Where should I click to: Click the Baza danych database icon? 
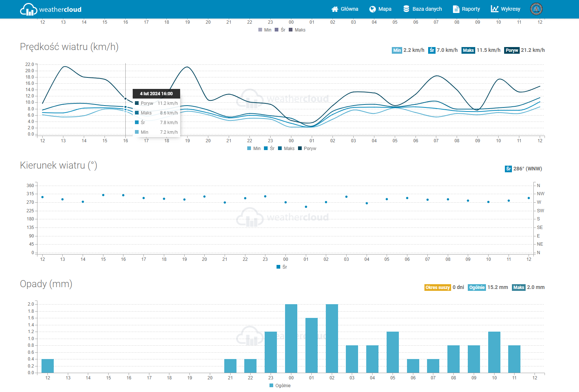click(406, 9)
